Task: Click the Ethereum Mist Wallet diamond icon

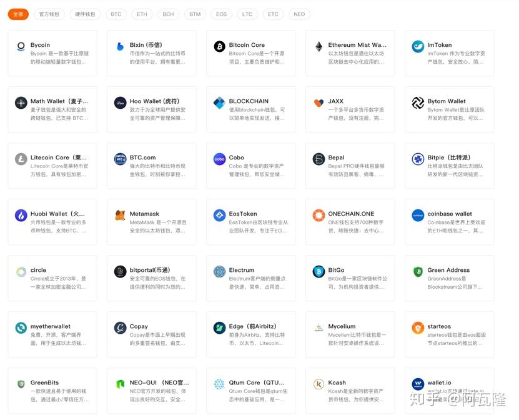Action: pos(319,46)
